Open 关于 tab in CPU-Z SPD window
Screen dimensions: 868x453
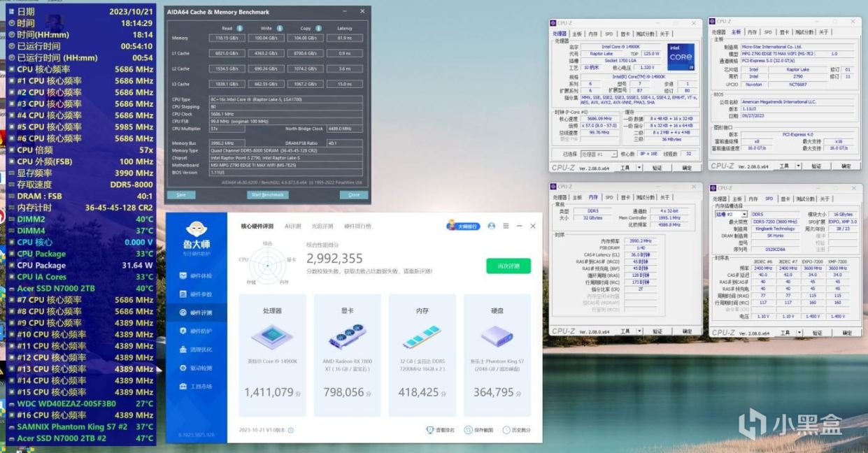(825, 199)
